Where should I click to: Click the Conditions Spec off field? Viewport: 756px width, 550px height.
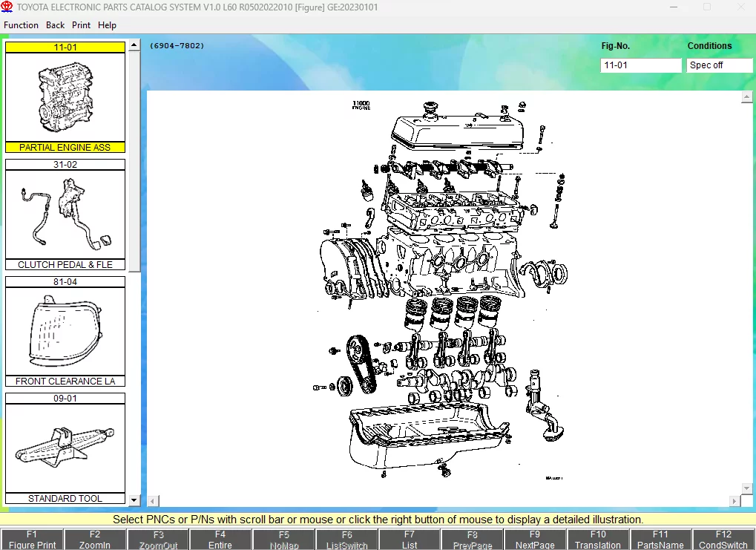[719, 65]
